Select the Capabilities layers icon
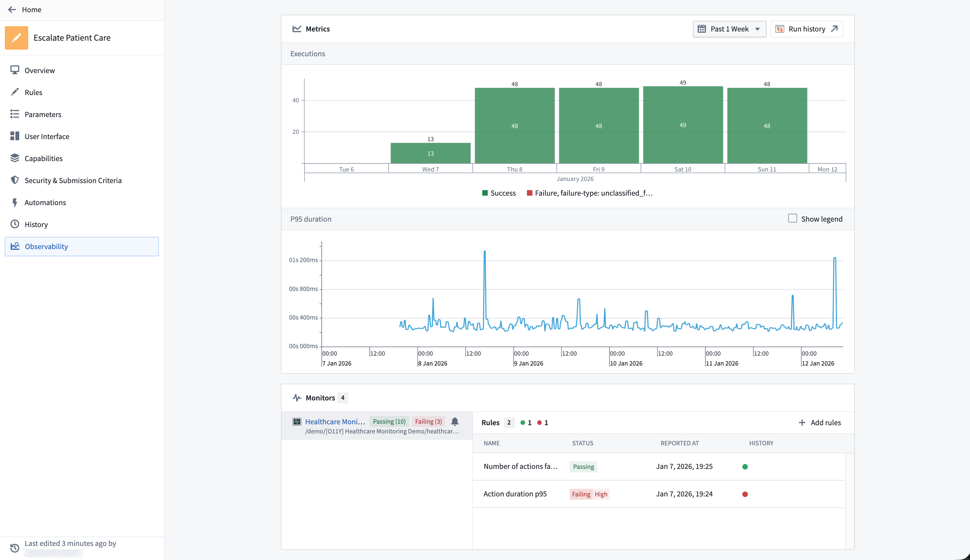The height and width of the screenshot is (560, 970). click(15, 158)
